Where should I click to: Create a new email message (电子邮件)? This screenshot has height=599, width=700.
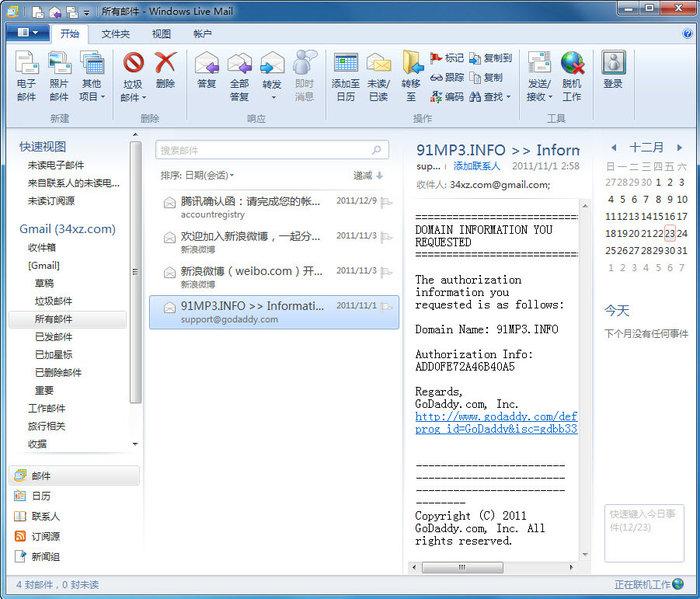tap(26, 76)
